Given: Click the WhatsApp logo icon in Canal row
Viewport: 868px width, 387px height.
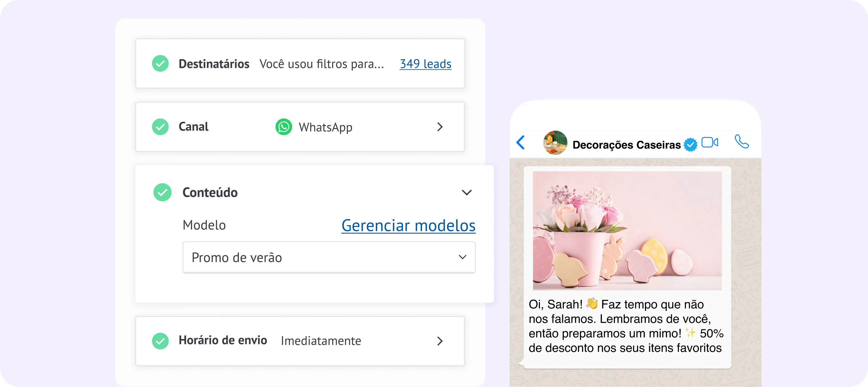Looking at the screenshot, I should coord(284,127).
